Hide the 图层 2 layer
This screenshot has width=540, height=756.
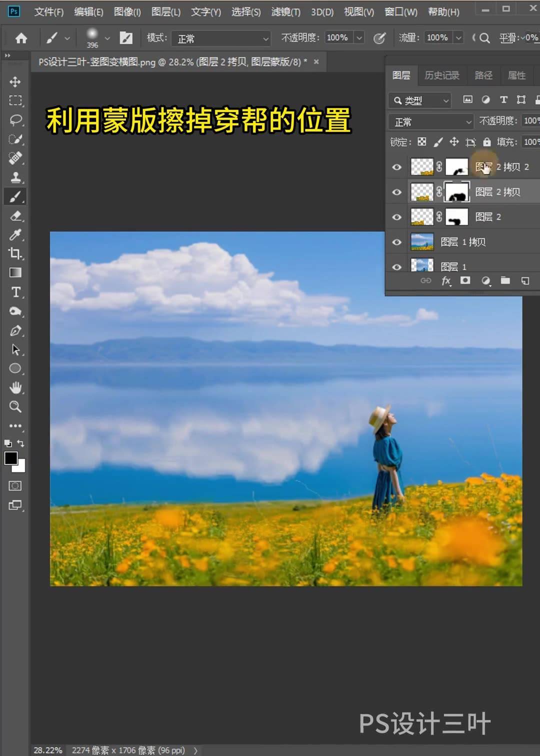point(396,216)
